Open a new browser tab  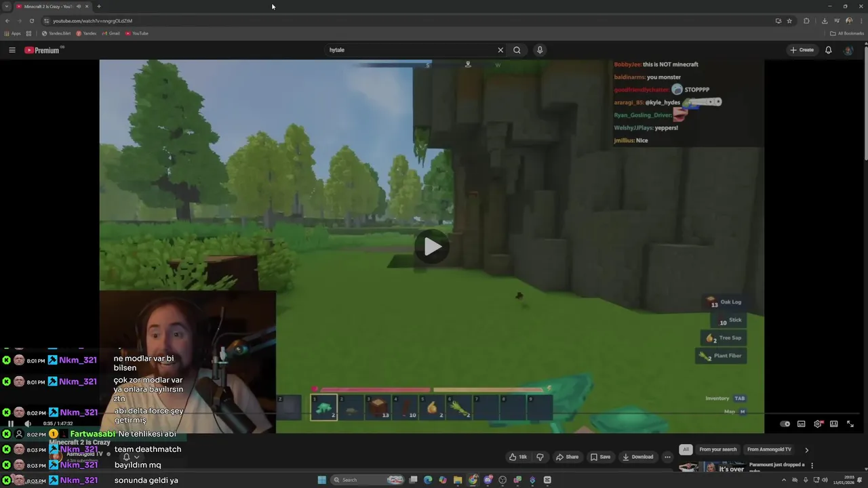(99, 6)
